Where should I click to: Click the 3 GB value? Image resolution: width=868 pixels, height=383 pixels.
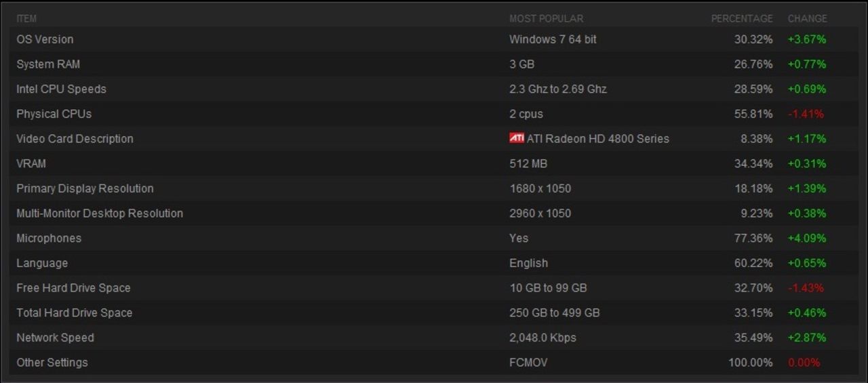(x=521, y=64)
